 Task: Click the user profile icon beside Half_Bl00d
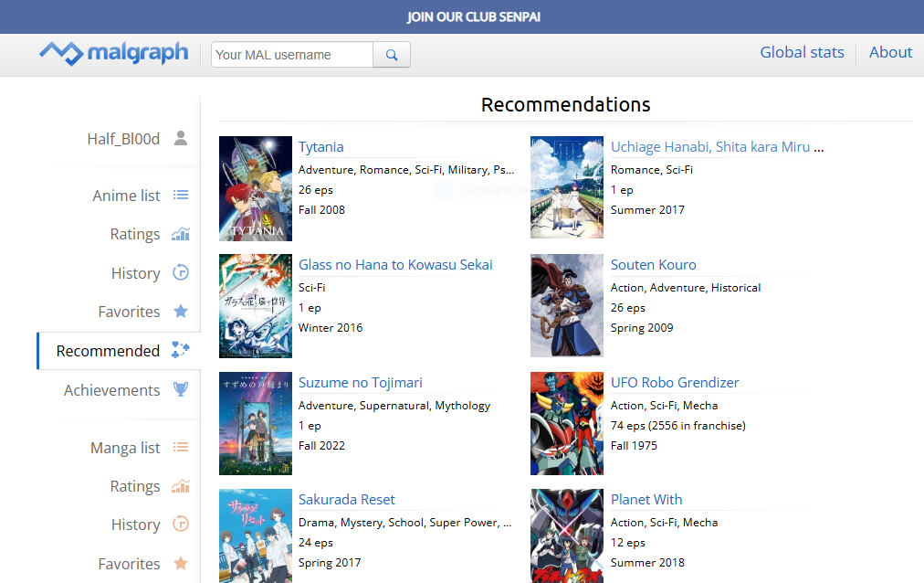[x=181, y=139]
